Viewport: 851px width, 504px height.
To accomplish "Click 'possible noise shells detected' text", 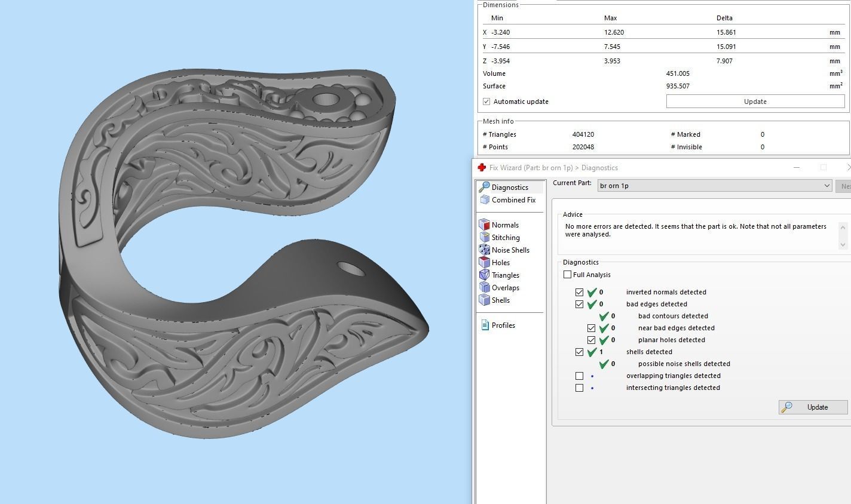I will (684, 364).
